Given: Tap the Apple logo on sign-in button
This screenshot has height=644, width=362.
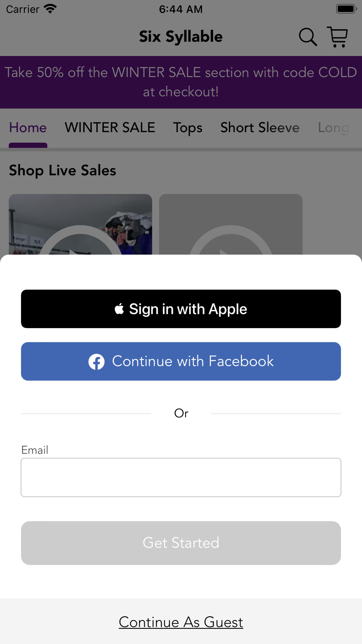Looking at the screenshot, I should (x=119, y=309).
